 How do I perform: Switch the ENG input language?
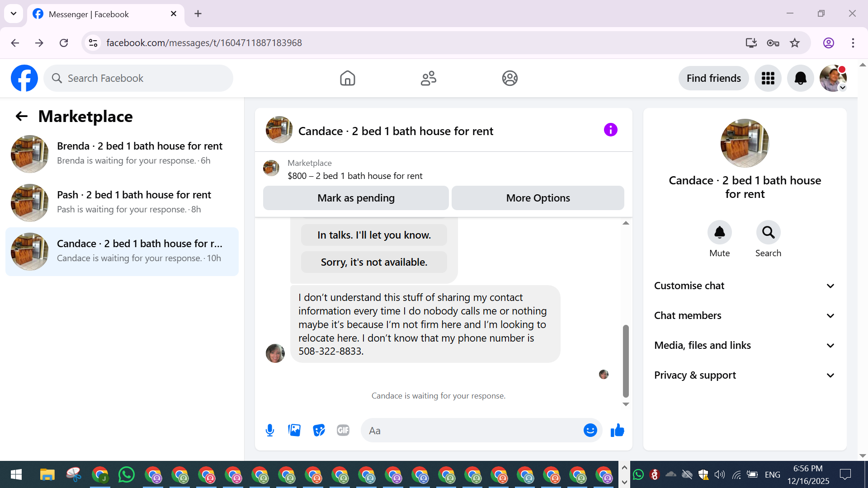(x=772, y=474)
